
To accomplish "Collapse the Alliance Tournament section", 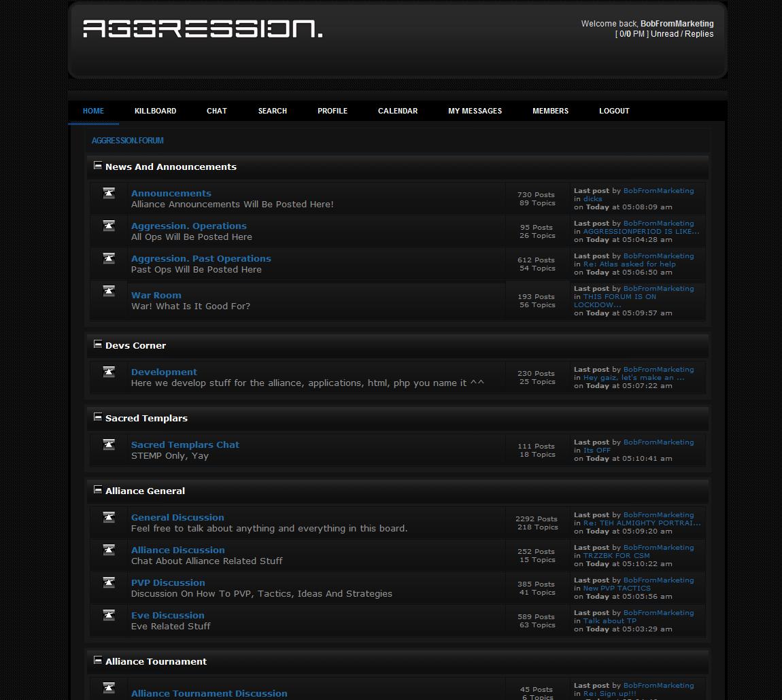I will click(98, 660).
